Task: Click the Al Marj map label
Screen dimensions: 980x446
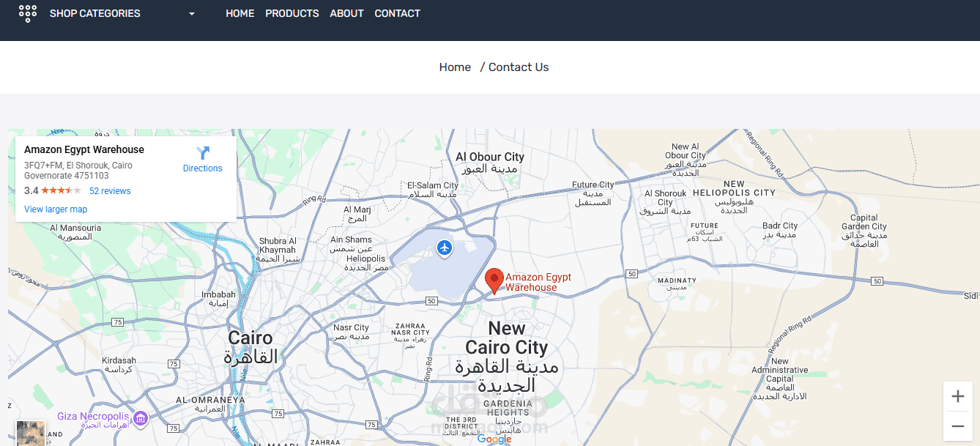Action: tap(357, 214)
